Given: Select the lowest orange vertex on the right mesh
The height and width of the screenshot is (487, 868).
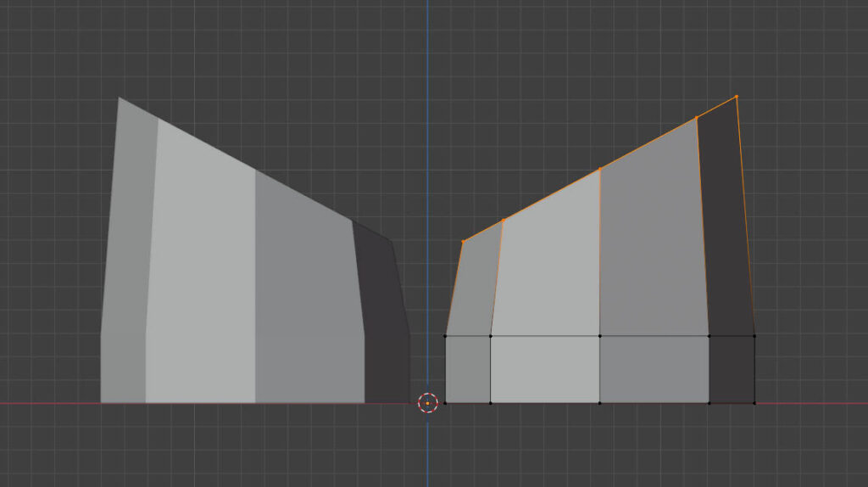Looking at the screenshot, I should [463, 242].
